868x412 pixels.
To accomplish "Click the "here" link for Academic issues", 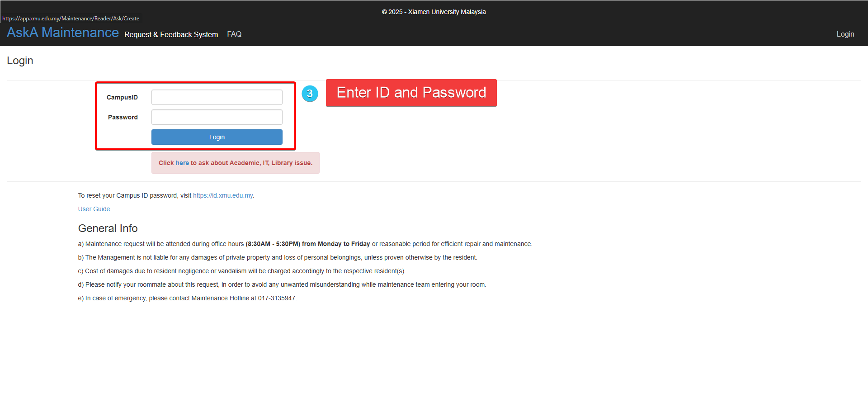I will tap(182, 163).
